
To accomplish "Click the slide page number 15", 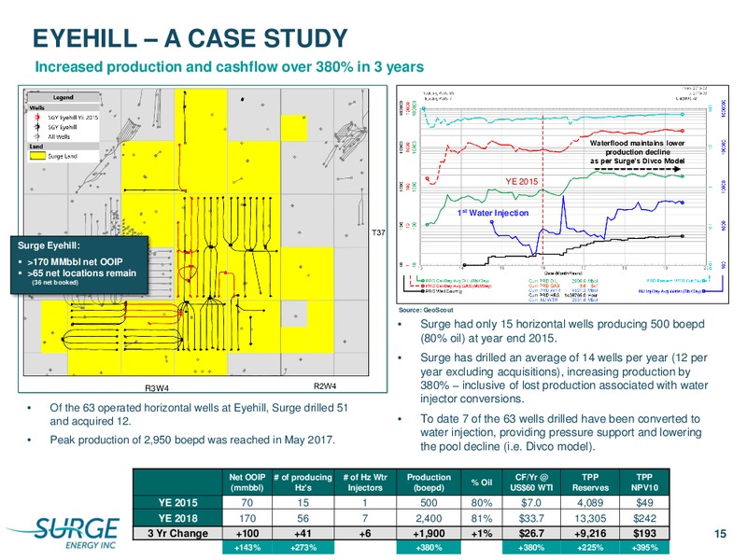I will coord(720,534).
